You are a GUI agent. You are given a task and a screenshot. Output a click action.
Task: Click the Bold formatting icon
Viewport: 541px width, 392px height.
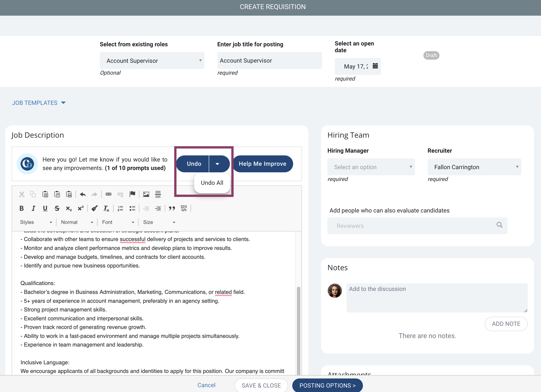click(x=22, y=208)
